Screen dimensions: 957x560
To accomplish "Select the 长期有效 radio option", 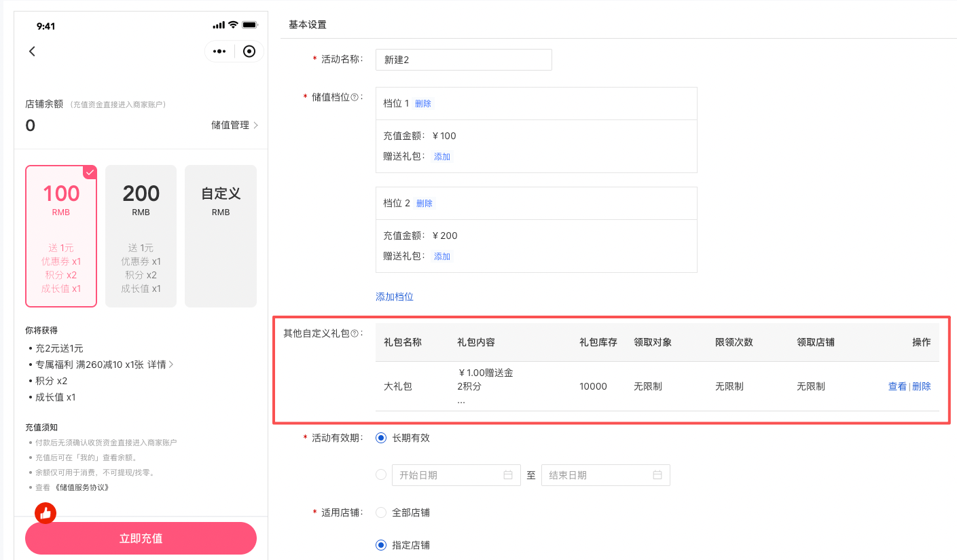I will pos(381,438).
